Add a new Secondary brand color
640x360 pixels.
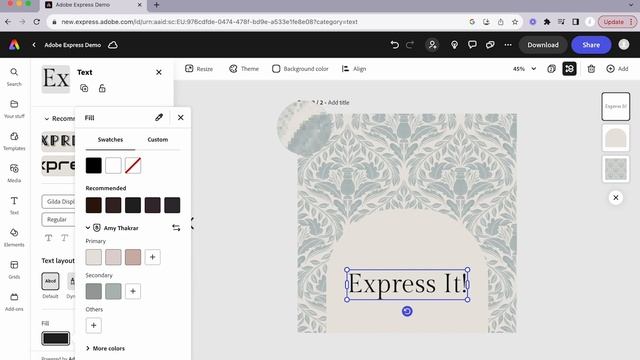coord(133,291)
